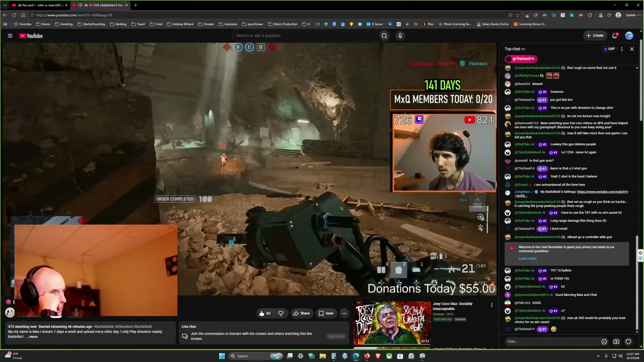Viewport: 644px width, 362px height.
Task: Open the taskbar clock and date
Action: (632, 356)
